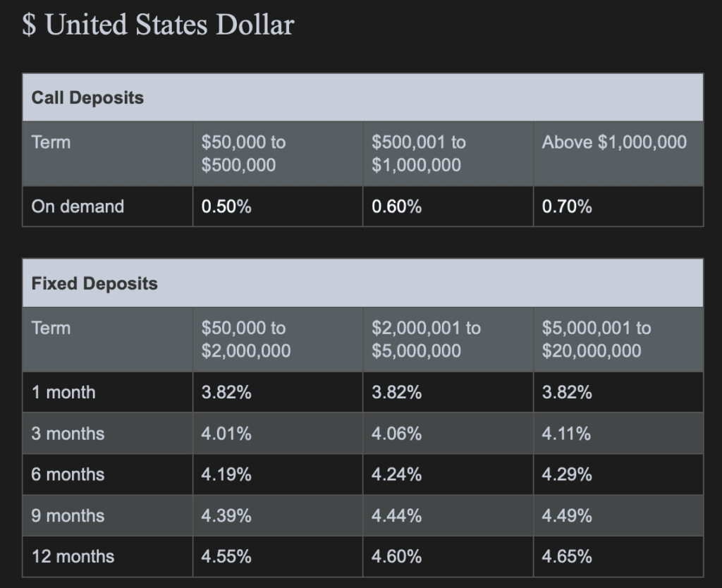Select the Fixed Deposits table header
The image size is (722, 588).
pos(94,283)
